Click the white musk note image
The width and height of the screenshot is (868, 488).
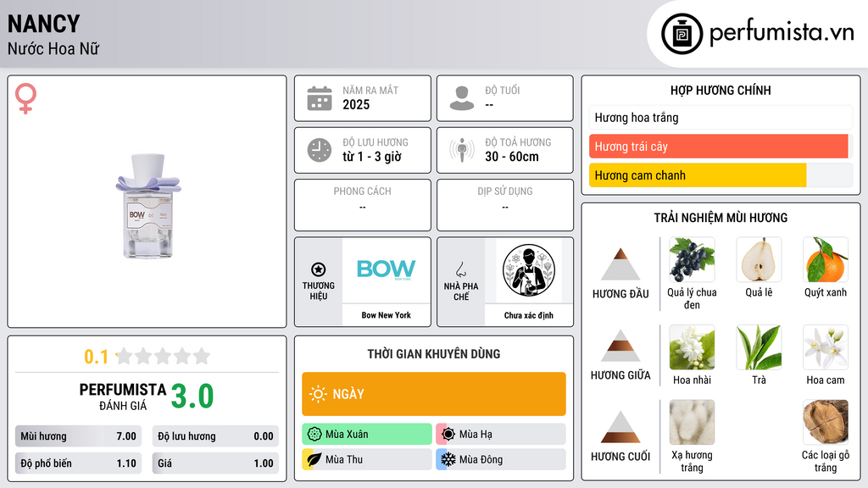pyautogui.click(x=692, y=422)
